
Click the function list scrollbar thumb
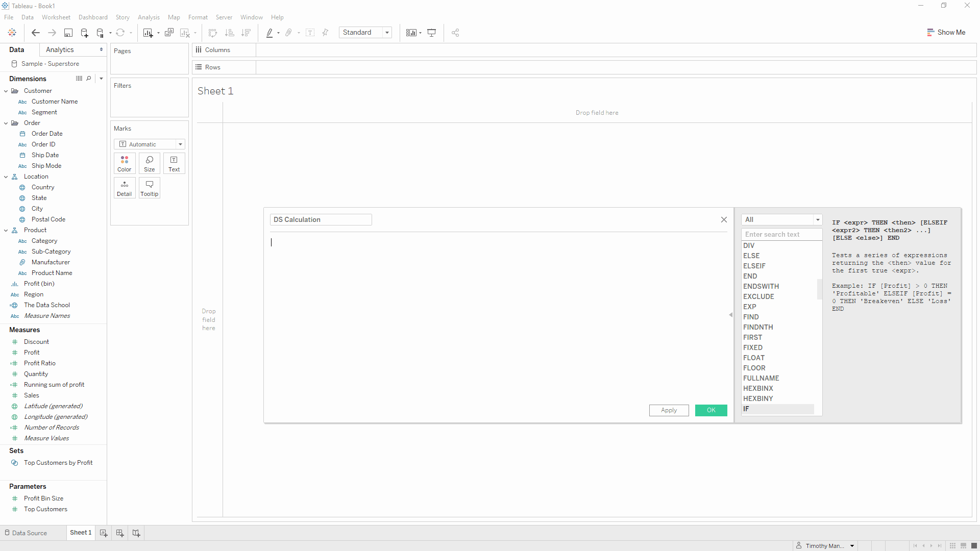[x=819, y=289]
